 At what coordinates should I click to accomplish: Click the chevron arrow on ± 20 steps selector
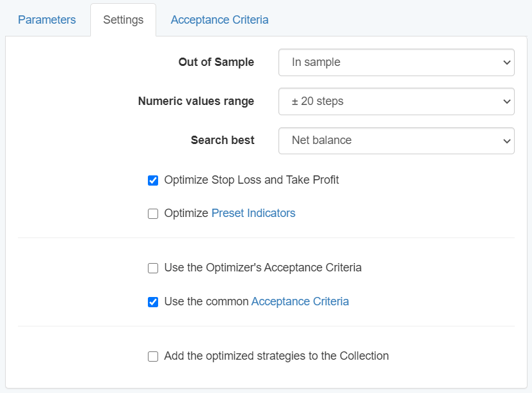(506, 102)
